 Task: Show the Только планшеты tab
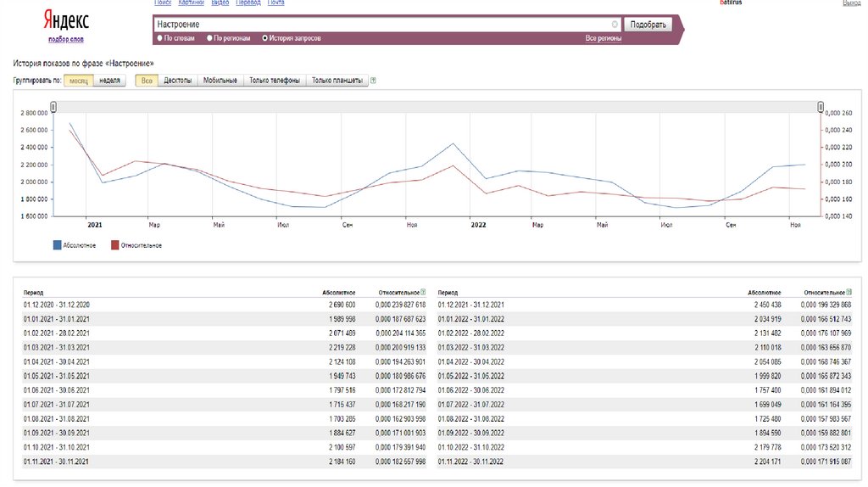(x=337, y=81)
